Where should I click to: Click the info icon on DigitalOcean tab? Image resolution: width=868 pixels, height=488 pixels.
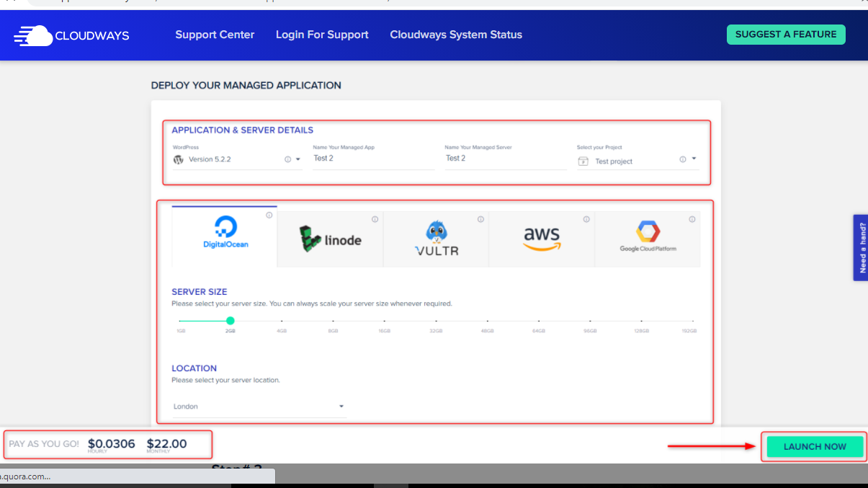(269, 215)
